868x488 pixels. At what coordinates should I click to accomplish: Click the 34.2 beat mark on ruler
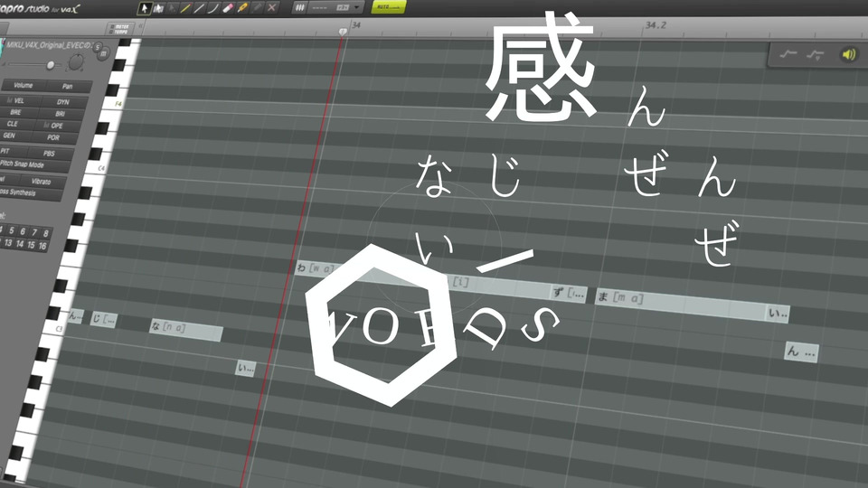656,25
